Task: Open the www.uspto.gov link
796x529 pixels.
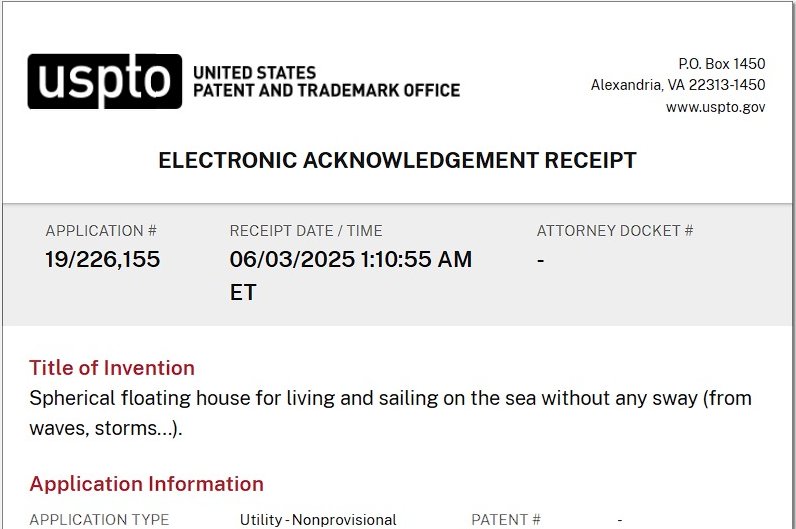Action: (x=715, y=107)
